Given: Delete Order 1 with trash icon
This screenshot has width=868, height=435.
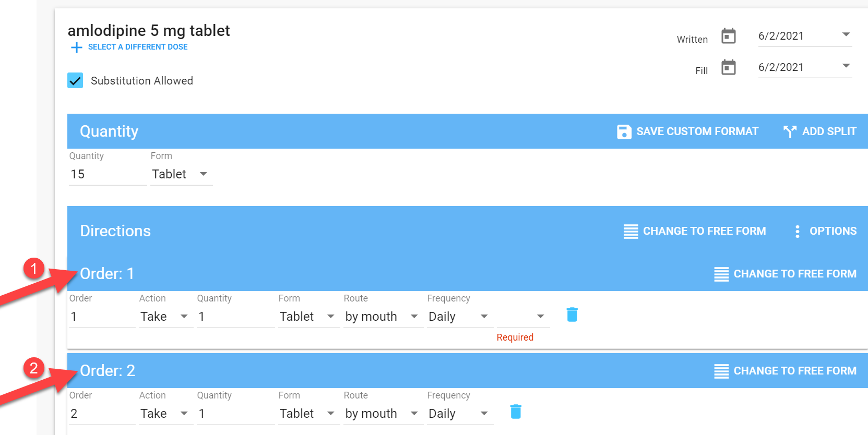Looking at the screenshot, I should coord(572,315).
